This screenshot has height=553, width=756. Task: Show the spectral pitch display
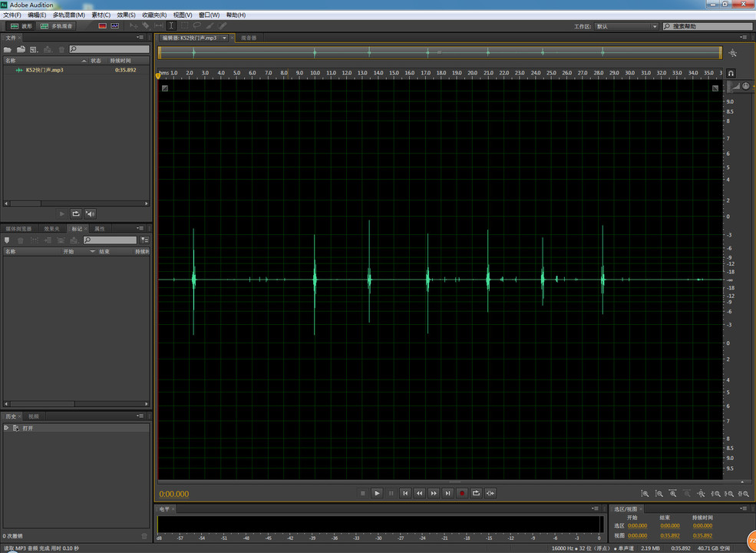pos(115,26)
